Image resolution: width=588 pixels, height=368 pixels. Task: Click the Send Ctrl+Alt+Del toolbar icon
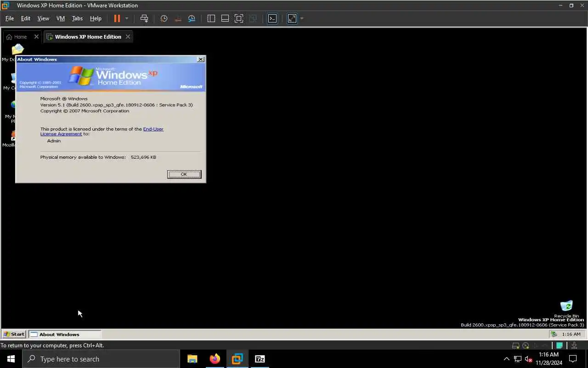tap(144, 18)
